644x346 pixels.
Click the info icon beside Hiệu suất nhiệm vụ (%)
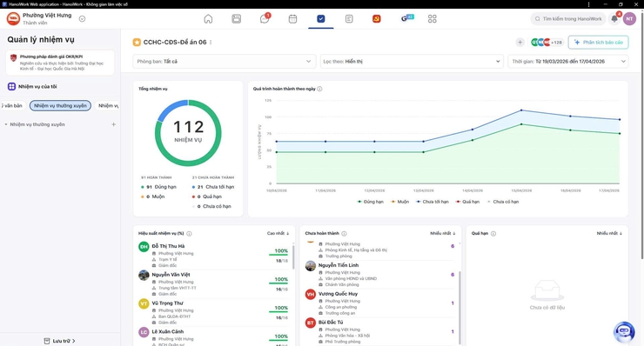click(x=189, y=234)
